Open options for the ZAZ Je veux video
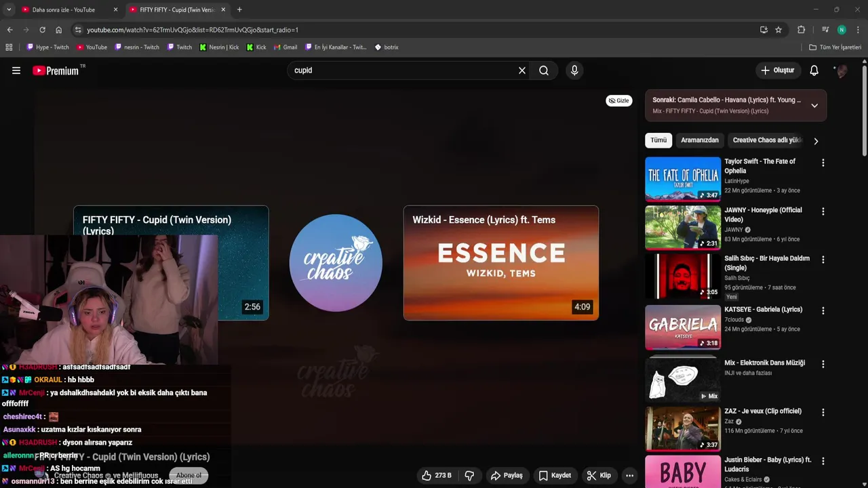This screenshot has height=488, width=868. (823, 412)
